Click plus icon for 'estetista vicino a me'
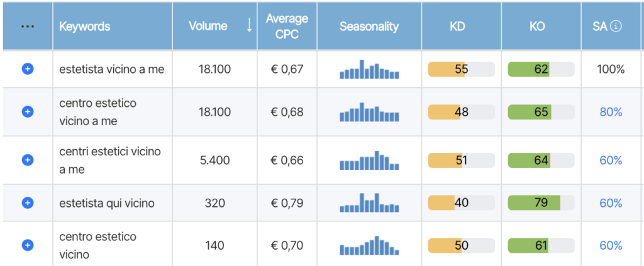 tap(27, 69)
